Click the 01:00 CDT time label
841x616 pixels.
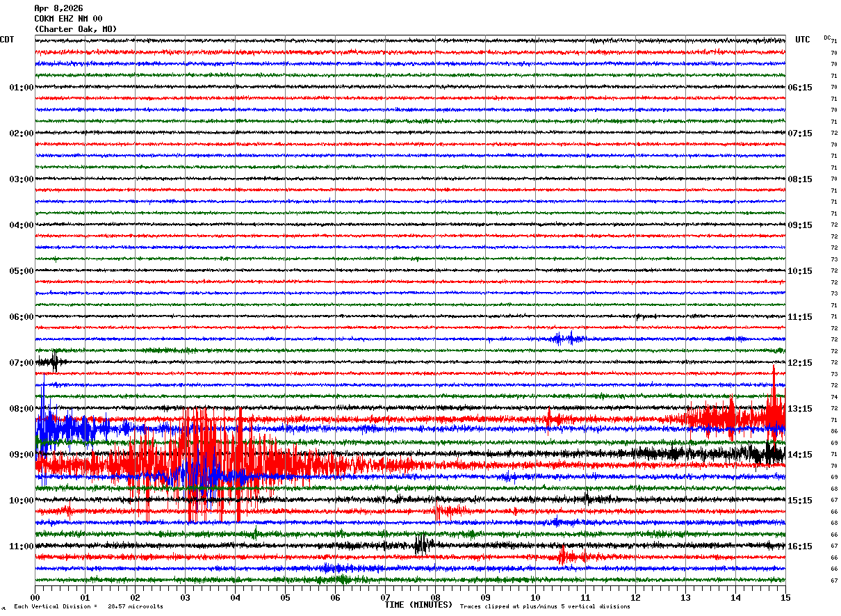22,88
